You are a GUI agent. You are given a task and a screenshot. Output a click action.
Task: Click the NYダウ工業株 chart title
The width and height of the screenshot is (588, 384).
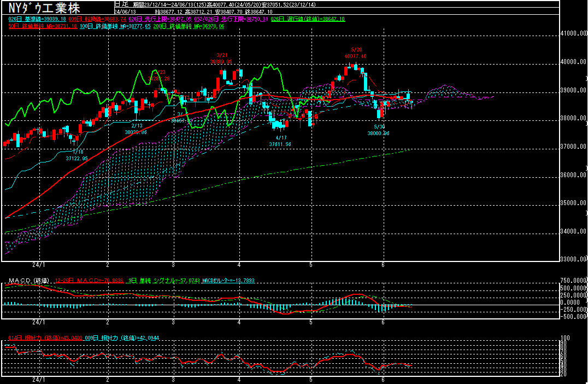point(44,8)
